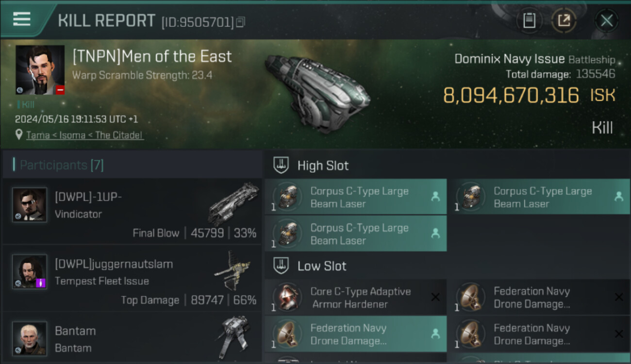Select the Participants [7] tab
The height and width of the screenshot is (364, 631).
pyautogui.click(x=61, y=165)
